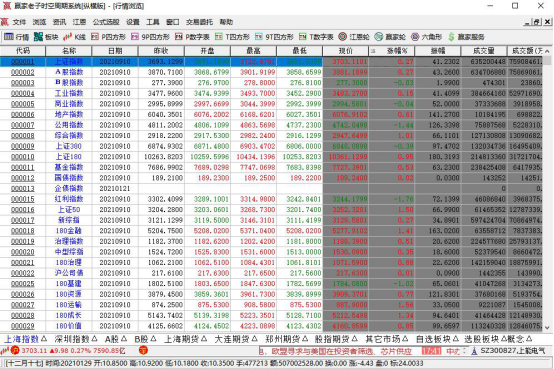
Task: Open the 交易委托 menu
Action: 199,22
